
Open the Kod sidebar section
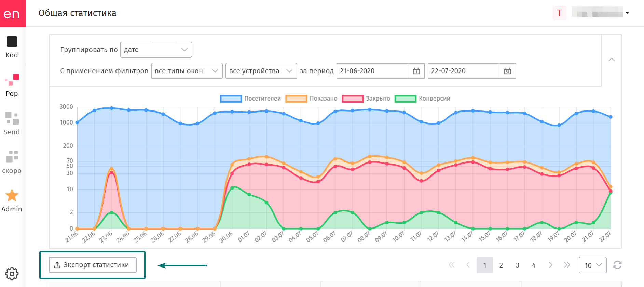point(12,47)
